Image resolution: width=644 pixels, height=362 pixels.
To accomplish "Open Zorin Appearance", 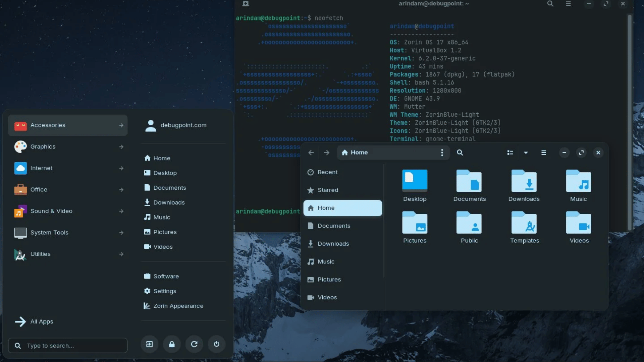I will (x=173, y=306).
